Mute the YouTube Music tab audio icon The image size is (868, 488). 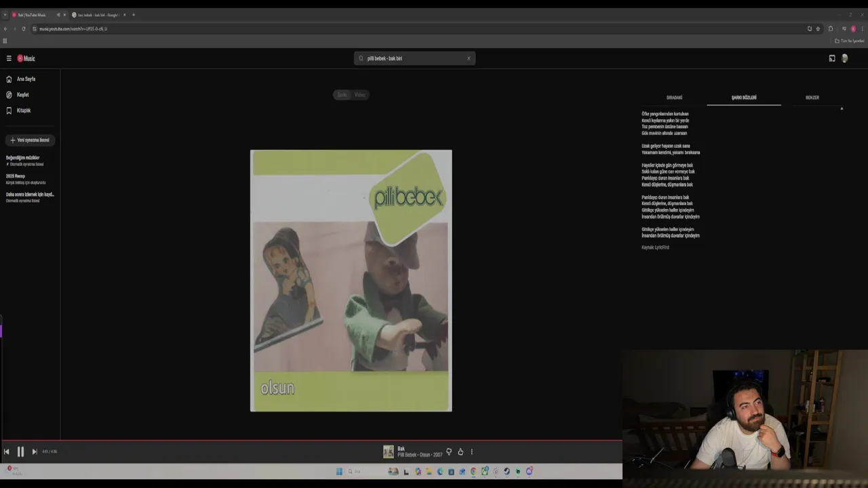58,15
